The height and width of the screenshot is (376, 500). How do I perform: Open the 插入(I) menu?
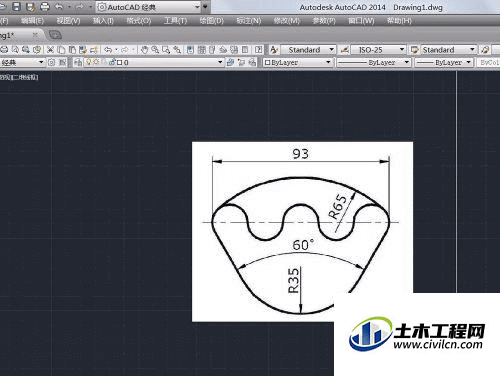103,21
